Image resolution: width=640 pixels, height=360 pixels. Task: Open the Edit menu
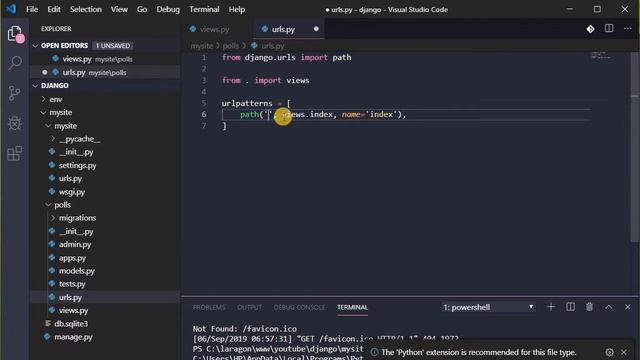(x=53, y=9)
